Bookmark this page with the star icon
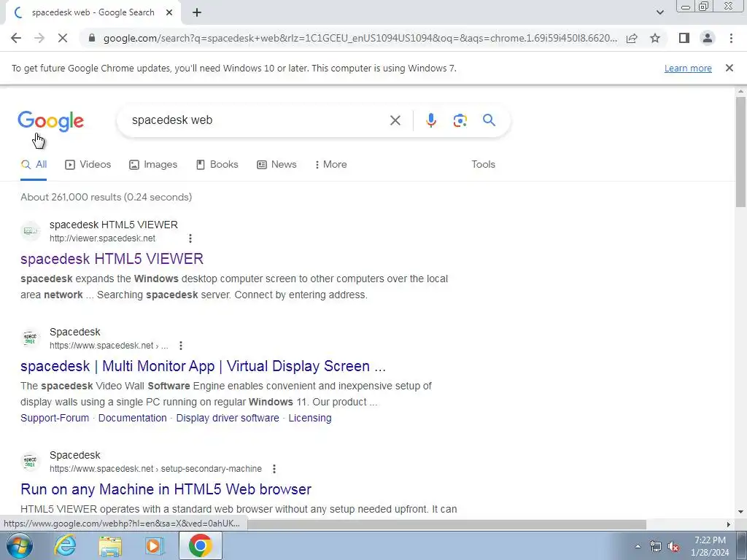 [655, 38]
